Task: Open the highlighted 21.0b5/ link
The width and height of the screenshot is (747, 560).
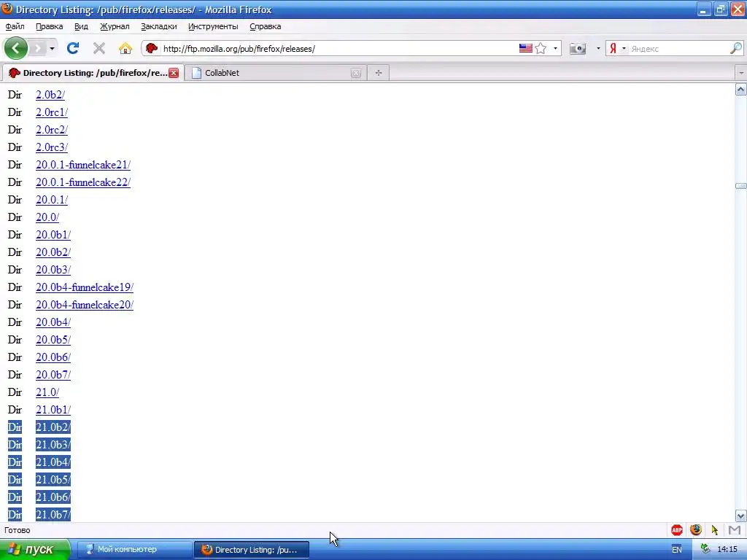Action: (53, 480)
